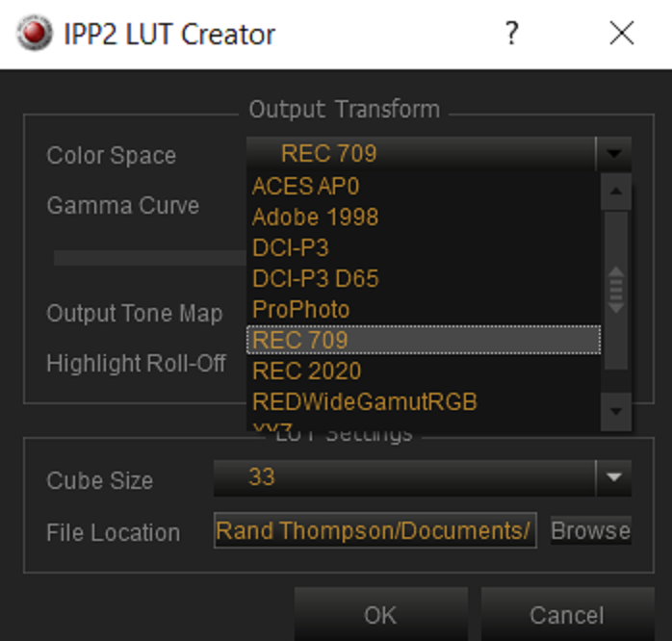Click the Cancel button

coord(567,615)
